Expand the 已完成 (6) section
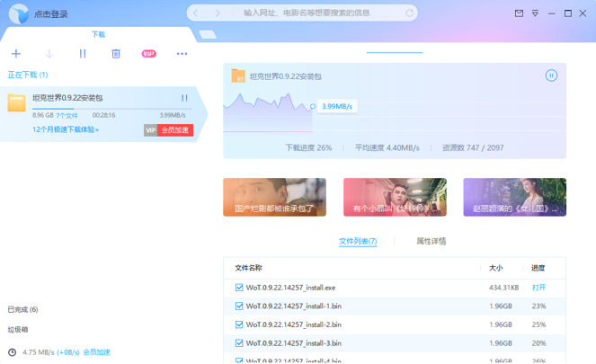Viewport: 596px width, 364px height. pyautogui.click(x=22, y=309)
